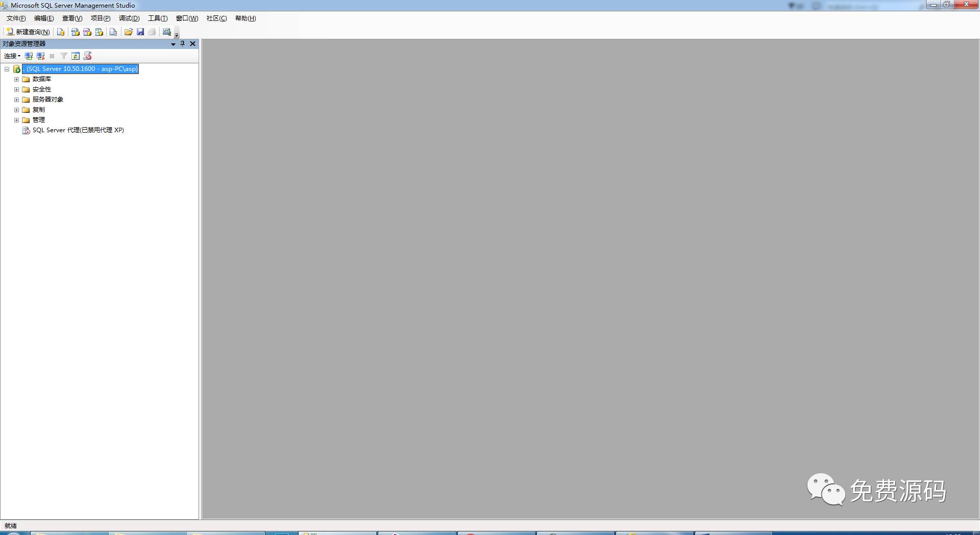Click the SQL Server 代理 agent icon
The height and width of the screenshot is (535, 980).
[26, 130]
